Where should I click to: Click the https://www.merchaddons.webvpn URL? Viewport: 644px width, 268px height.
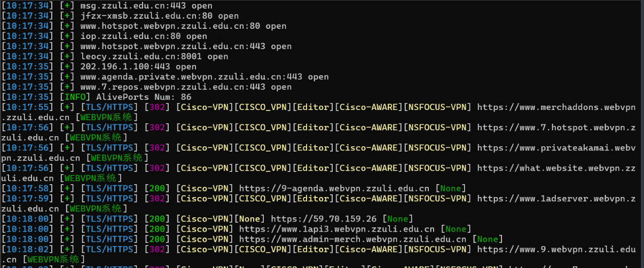(556, 107)
